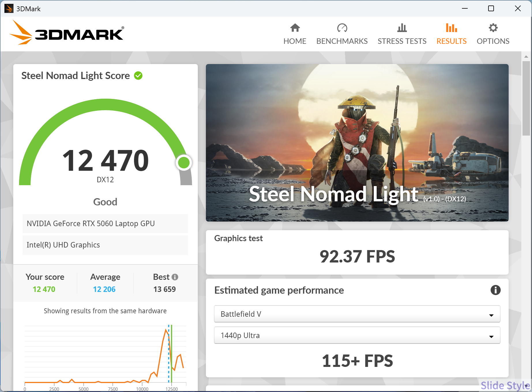Click the 3DMark logo in header
Screen dimensions: 532x392
(67, 33)
